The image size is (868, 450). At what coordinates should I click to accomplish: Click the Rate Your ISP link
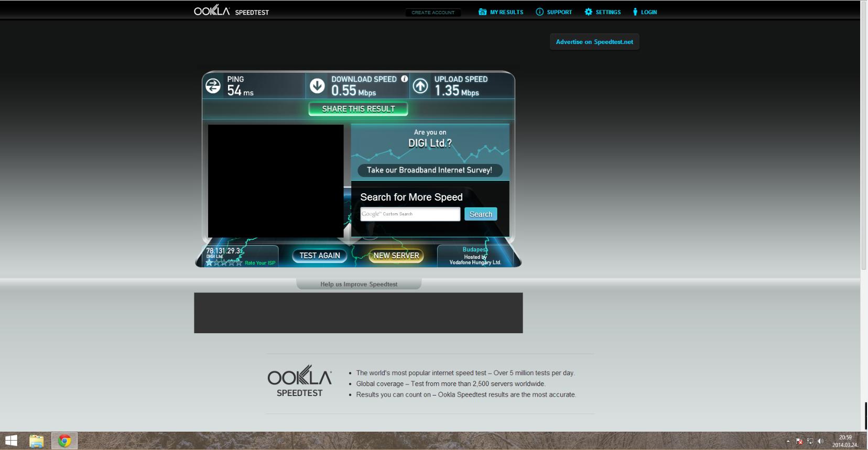pyautogui.click(x=260, y=263)
